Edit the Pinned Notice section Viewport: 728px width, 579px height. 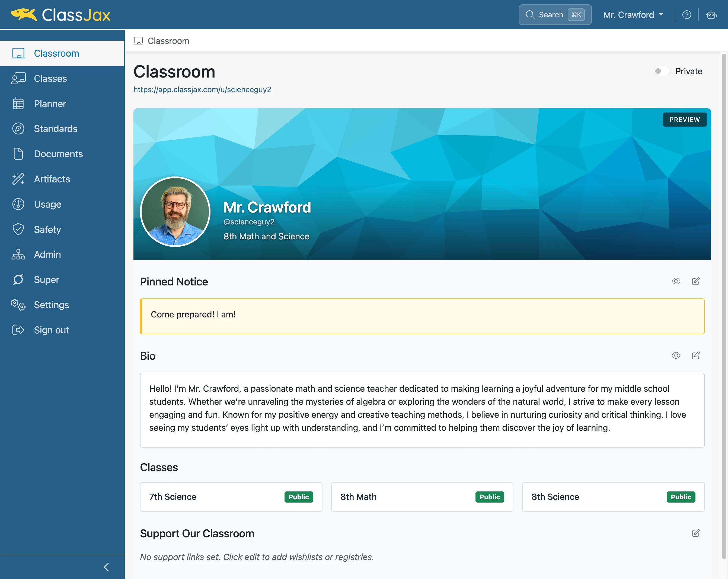point(695,281)
